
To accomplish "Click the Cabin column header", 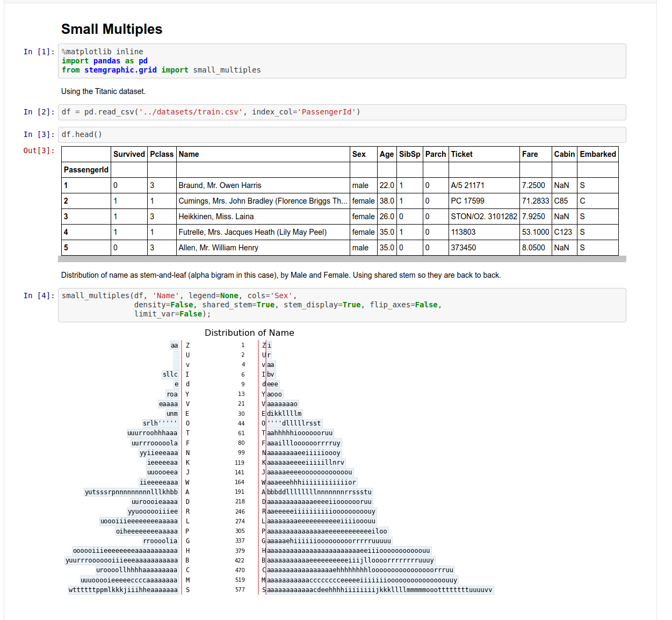I will pos(565,154).
